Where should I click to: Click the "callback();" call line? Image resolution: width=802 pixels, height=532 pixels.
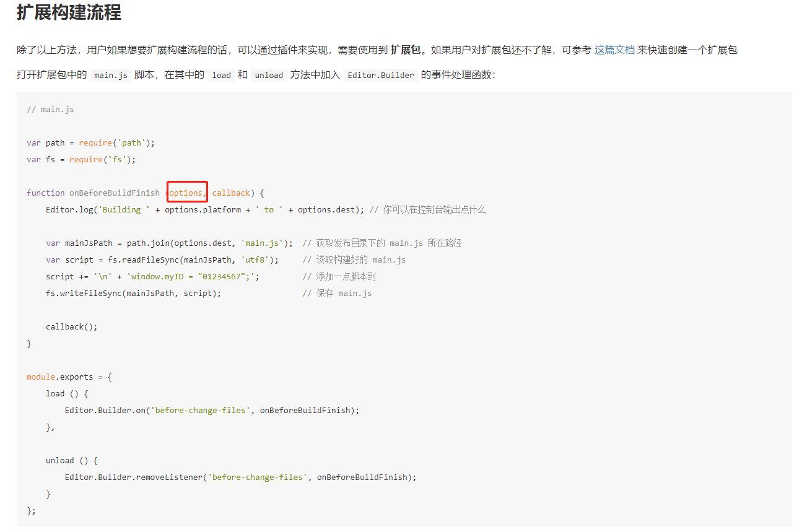[x=72, y=327]
